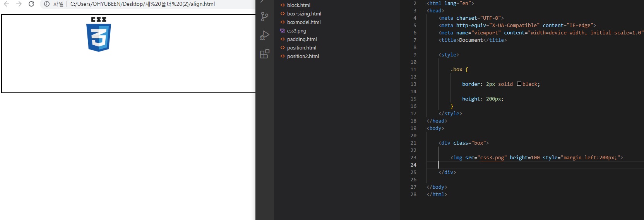The width and height of the screenshot is (644, 220).
Task: Open boxmodel.html in the explorer
Action: tap(303, 22)
